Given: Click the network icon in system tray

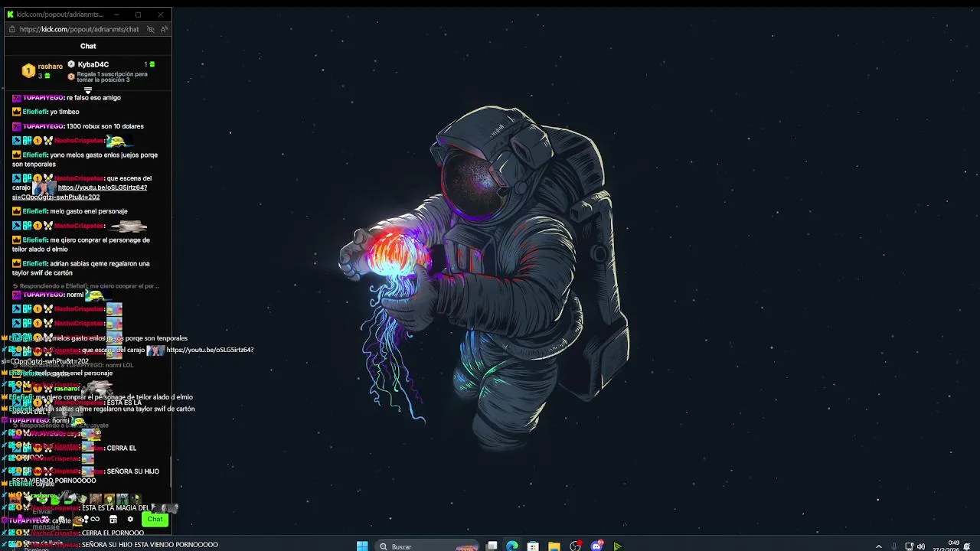Looking at the screenshot, I should point(909,546).
